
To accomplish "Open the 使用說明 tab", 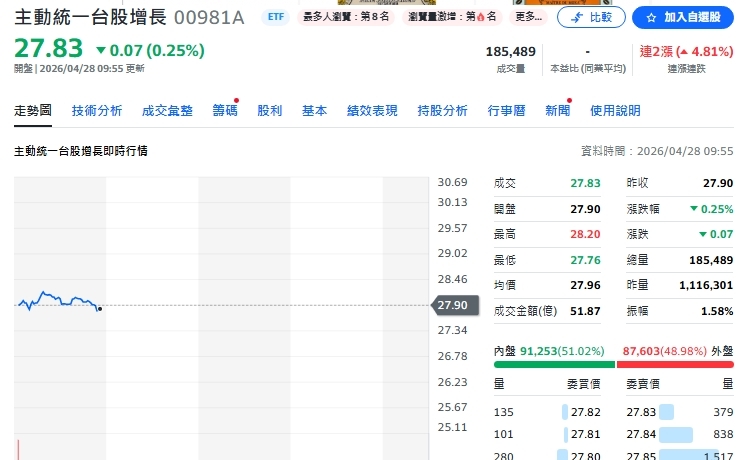I will pos(615,111).
